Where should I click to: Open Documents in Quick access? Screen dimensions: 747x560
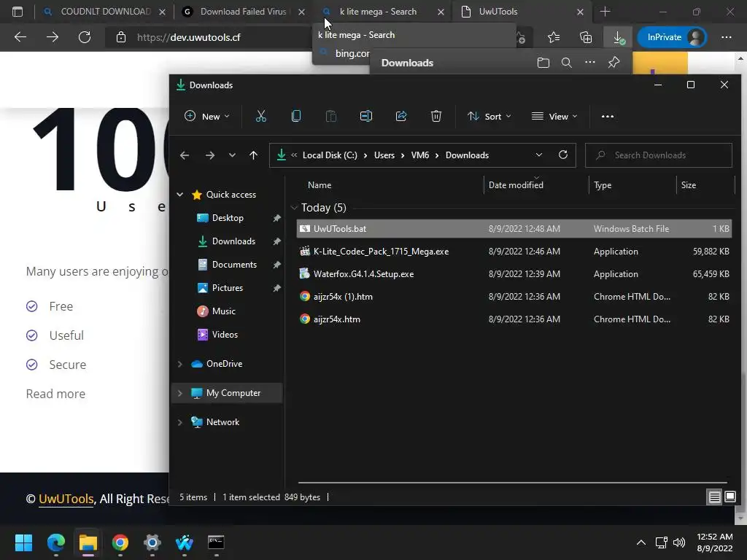pos(234,264)
